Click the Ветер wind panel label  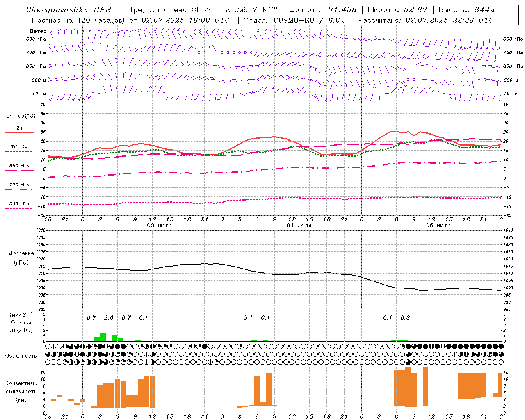[x=38, y=31]
